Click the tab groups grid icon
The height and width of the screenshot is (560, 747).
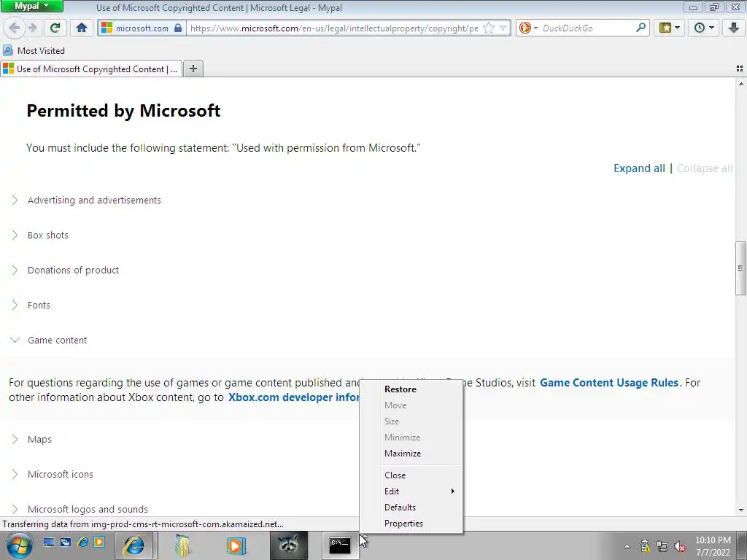pyautogui.click(x=740, y=69)
